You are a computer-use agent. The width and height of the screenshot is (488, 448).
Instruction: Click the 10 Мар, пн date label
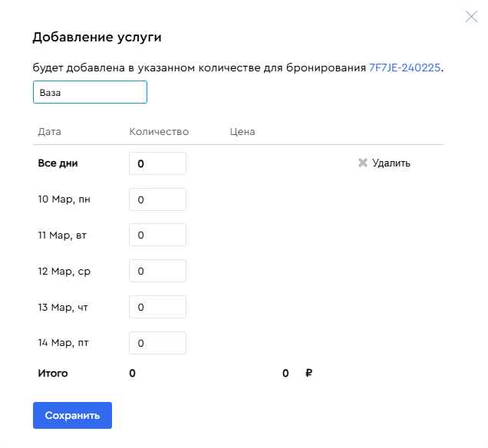pyautogui.click(x=64, y=199)
